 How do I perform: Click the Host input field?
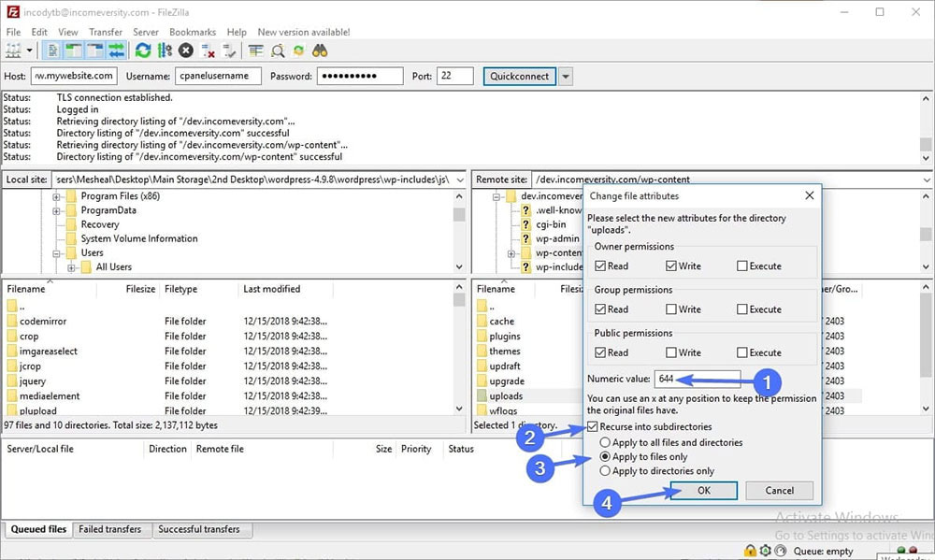tap(75, 77)
